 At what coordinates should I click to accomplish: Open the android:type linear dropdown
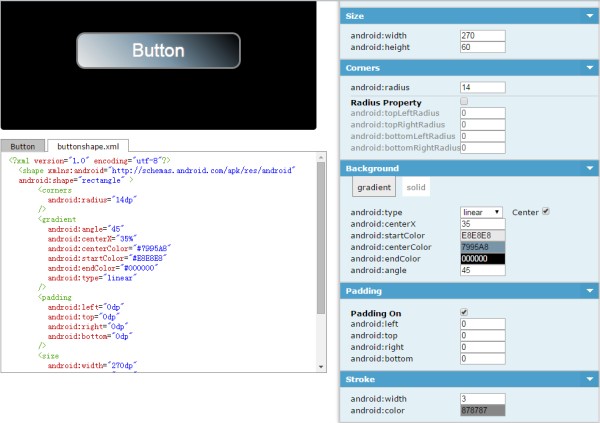481,212
